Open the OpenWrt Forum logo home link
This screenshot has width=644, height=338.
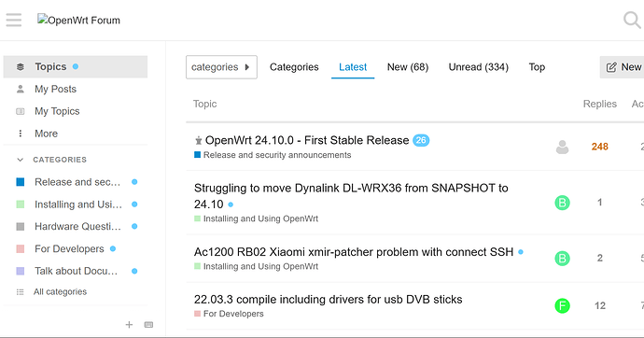[78, 20]
